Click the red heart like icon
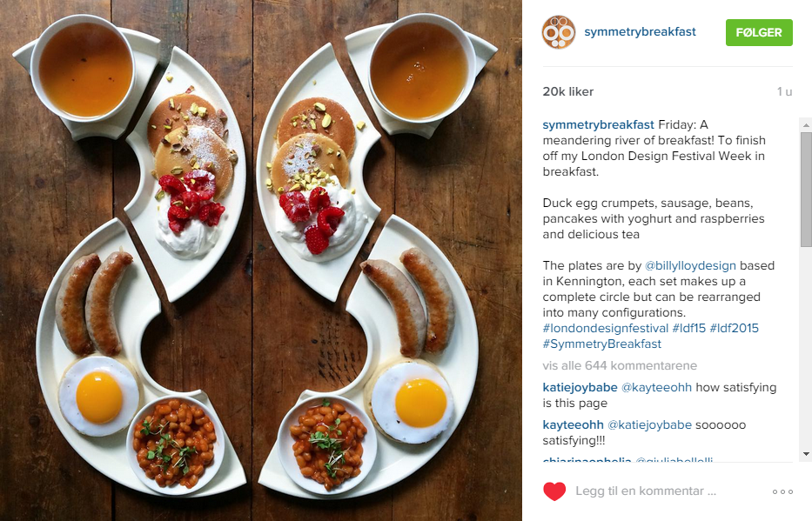This screenshot has height=521, width=812. tap(554, 491)
